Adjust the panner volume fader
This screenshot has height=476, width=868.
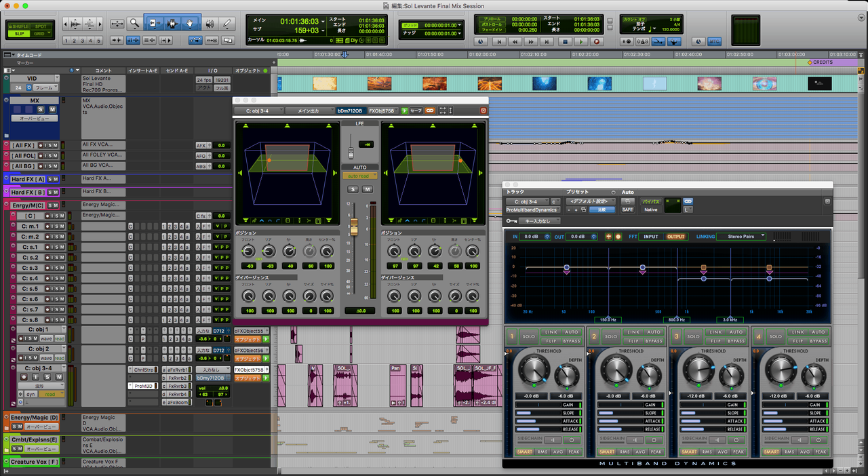(x=353, y=228)
